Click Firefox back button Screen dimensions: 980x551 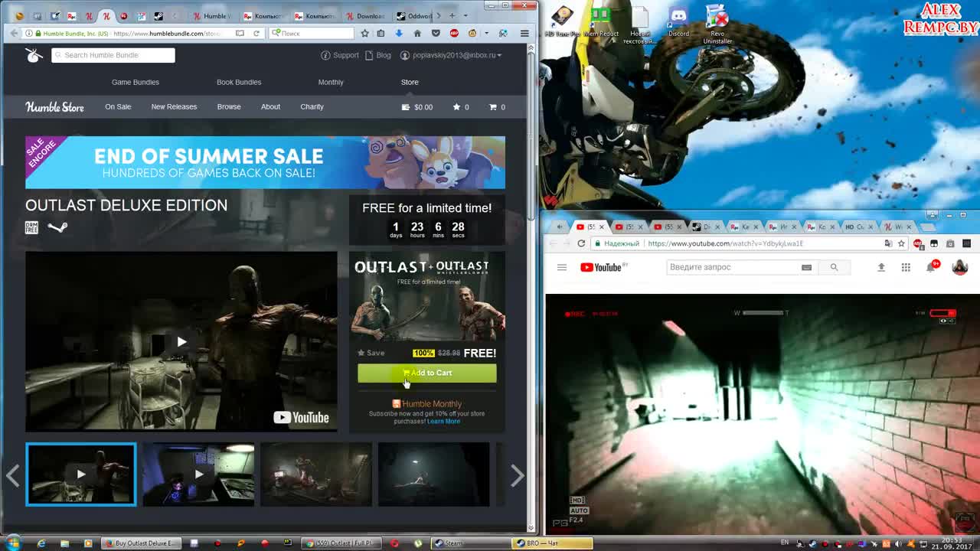pyautogui.click(x=14, y=33)
